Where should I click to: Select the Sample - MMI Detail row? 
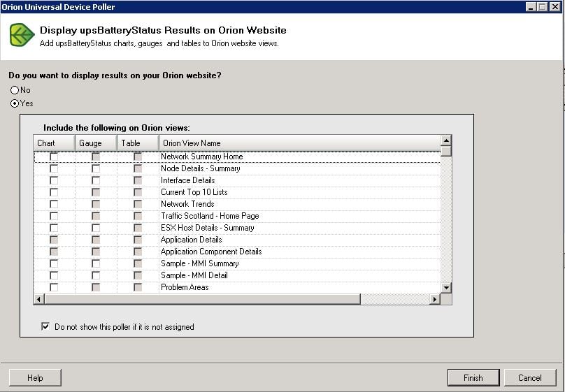(x=237, y=275)
